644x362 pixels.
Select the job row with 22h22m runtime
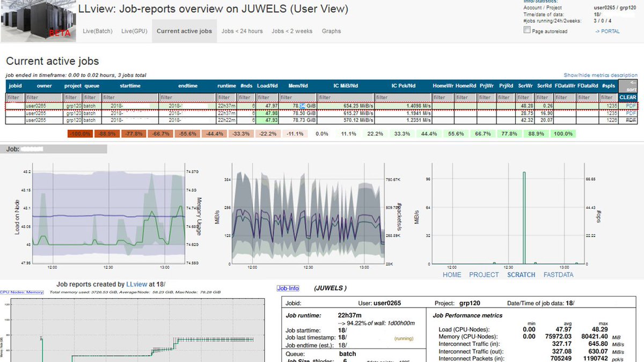321,120
